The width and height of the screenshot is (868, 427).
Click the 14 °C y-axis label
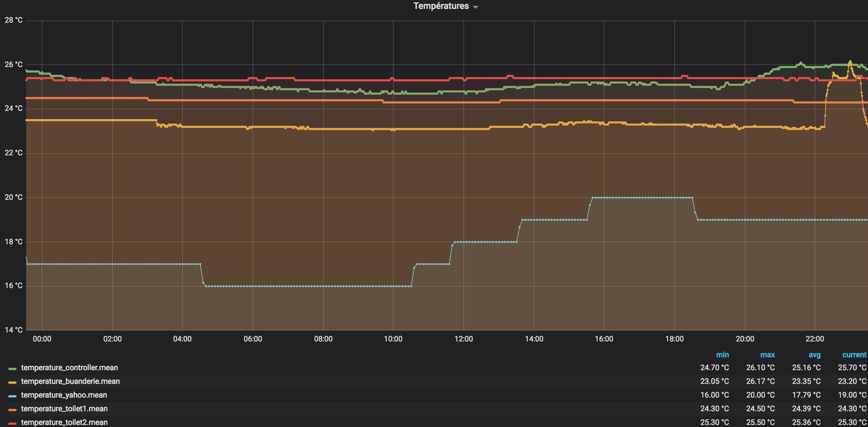pyautogui.click(x=14, y=330)
